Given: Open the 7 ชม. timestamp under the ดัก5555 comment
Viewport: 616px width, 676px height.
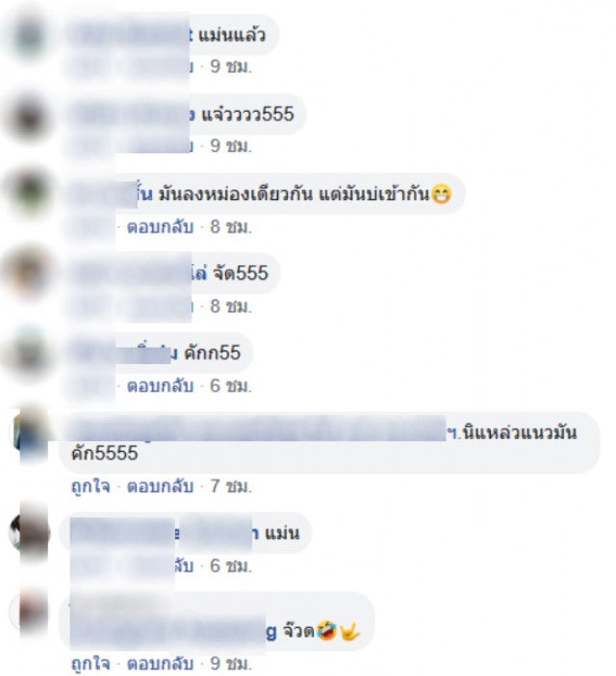Looking at the screenshot, I should (230, 486).
